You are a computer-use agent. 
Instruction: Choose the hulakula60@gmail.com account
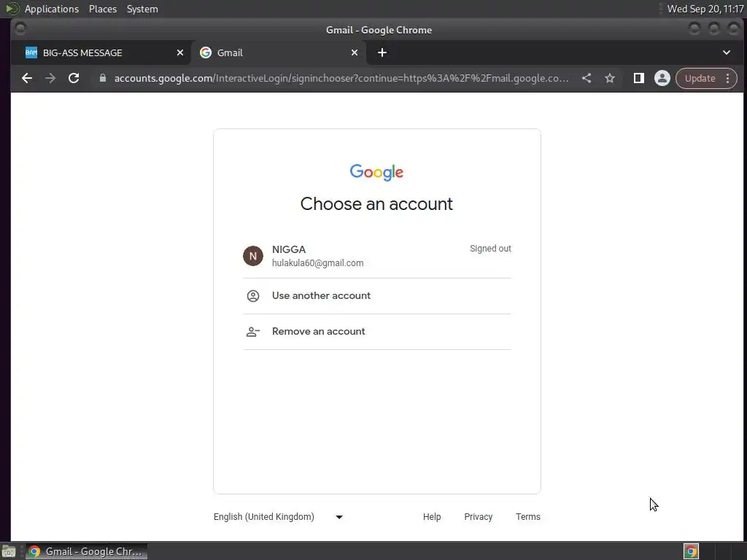coord(377,256)
